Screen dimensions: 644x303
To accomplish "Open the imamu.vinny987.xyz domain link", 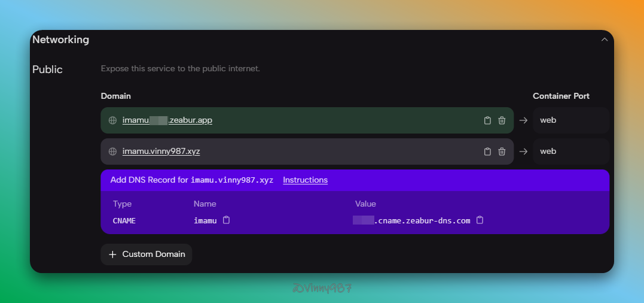I will (161, 151).
